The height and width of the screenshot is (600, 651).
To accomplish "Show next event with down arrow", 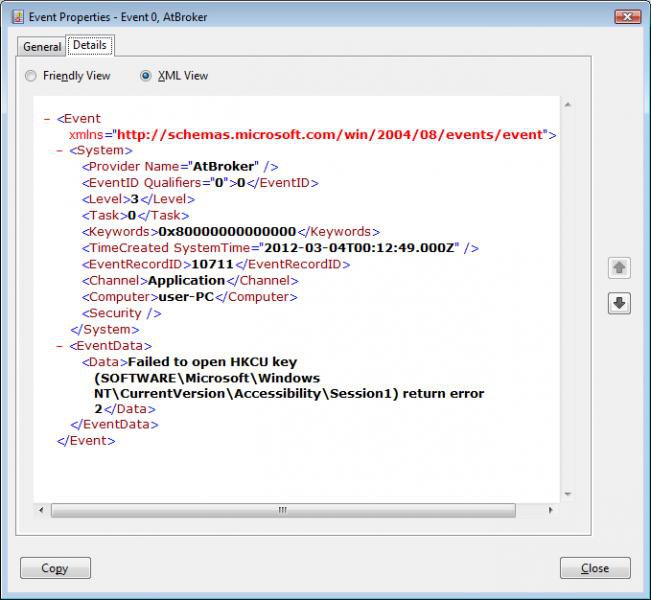I will click(x=619, y=303).
